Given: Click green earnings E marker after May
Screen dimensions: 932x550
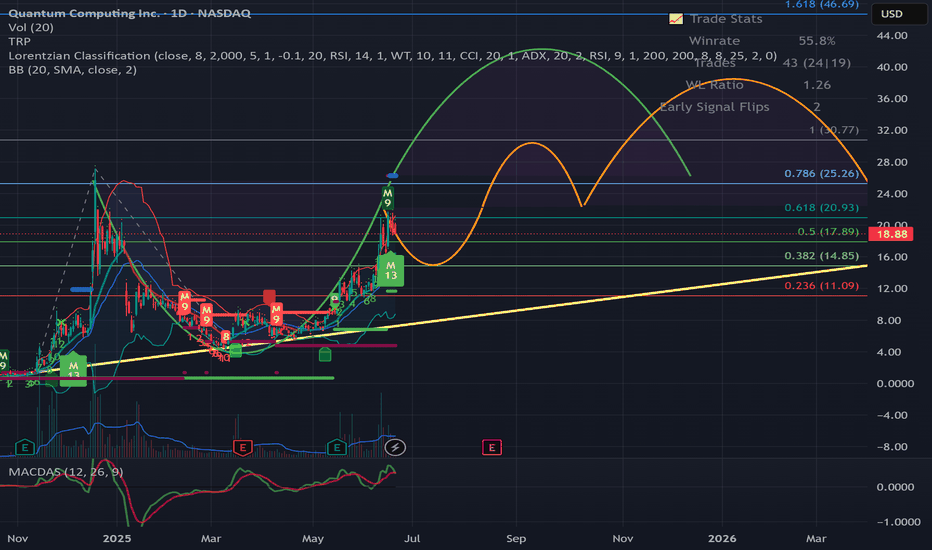Looking at the screenshot, I should [336, 447].
